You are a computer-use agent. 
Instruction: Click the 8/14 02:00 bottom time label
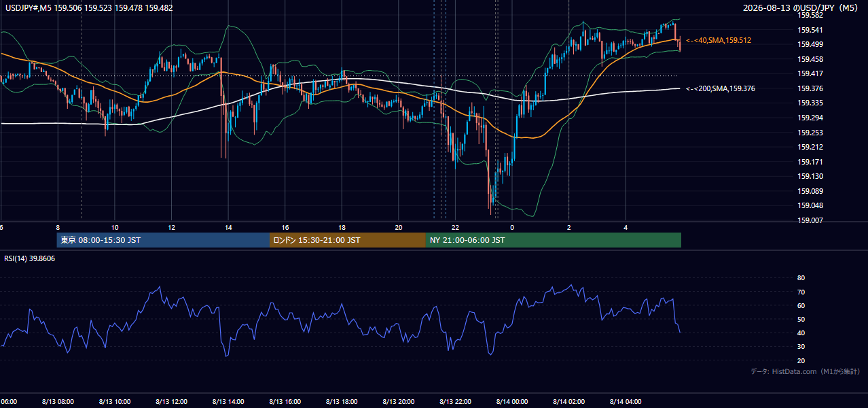(x=569, y=401)
